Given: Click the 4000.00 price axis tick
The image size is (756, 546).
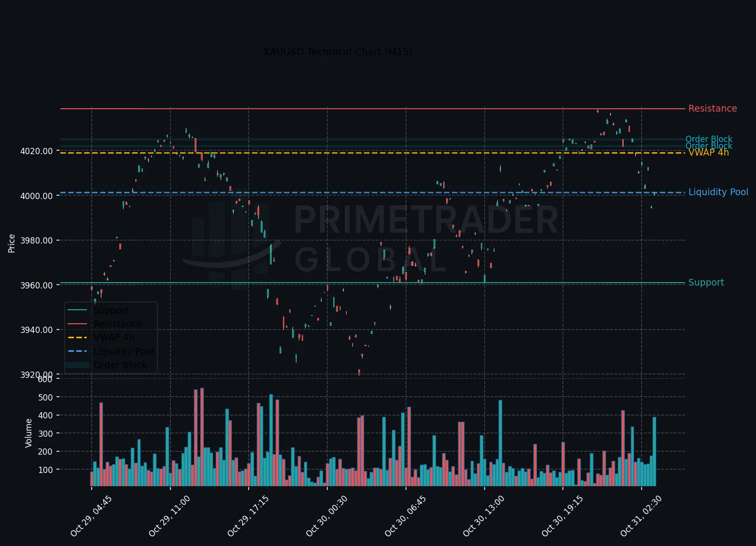Looking at the screenshot, I should (x=37, y=196).
